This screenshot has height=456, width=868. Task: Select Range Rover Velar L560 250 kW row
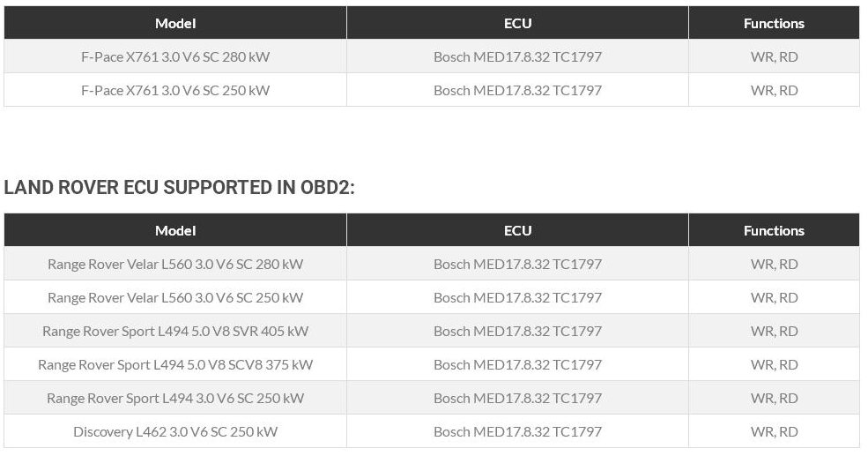click(432, 297)
